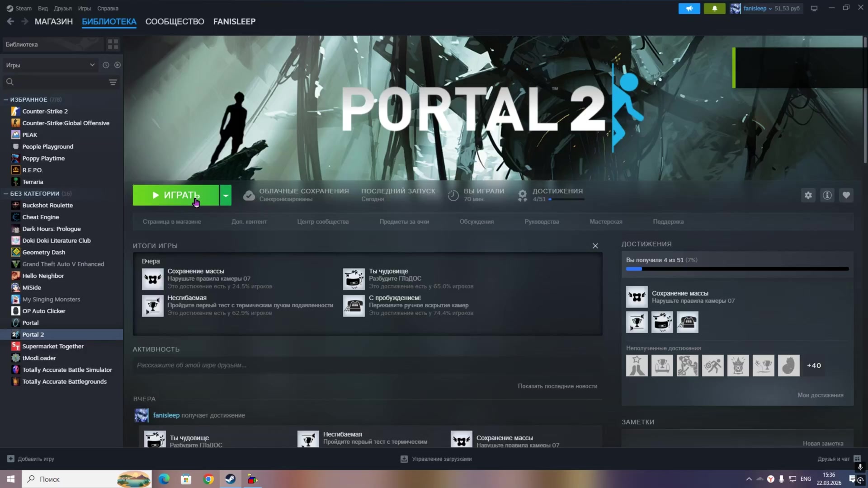Open the Steam menu
Image resolution: width=868 pixels, height=488 pixels.
click(x=19, y=8)
